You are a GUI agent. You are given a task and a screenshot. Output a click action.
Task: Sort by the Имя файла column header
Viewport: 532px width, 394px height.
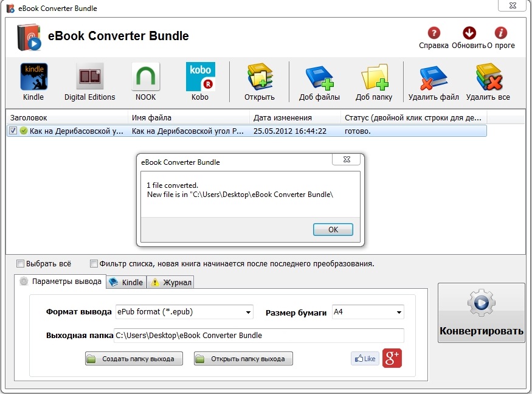point(188,118)
